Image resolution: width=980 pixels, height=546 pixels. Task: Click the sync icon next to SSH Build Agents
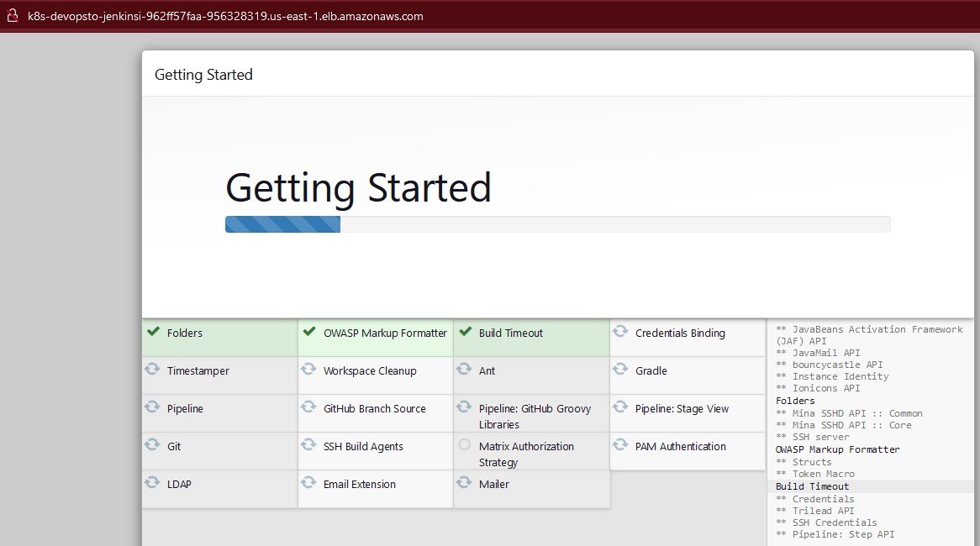[308, 445]
